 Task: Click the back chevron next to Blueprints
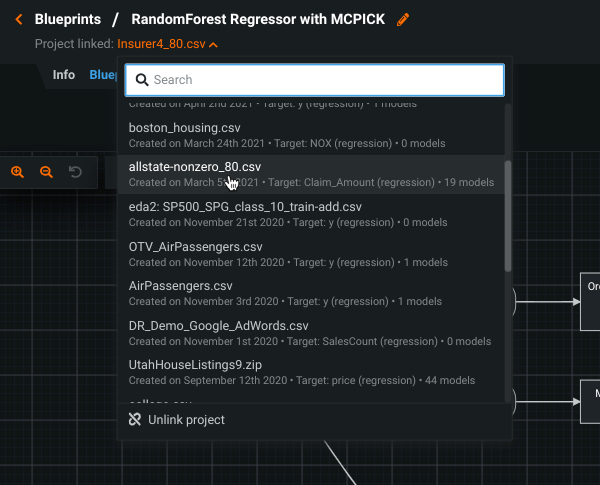pos(18,19)
